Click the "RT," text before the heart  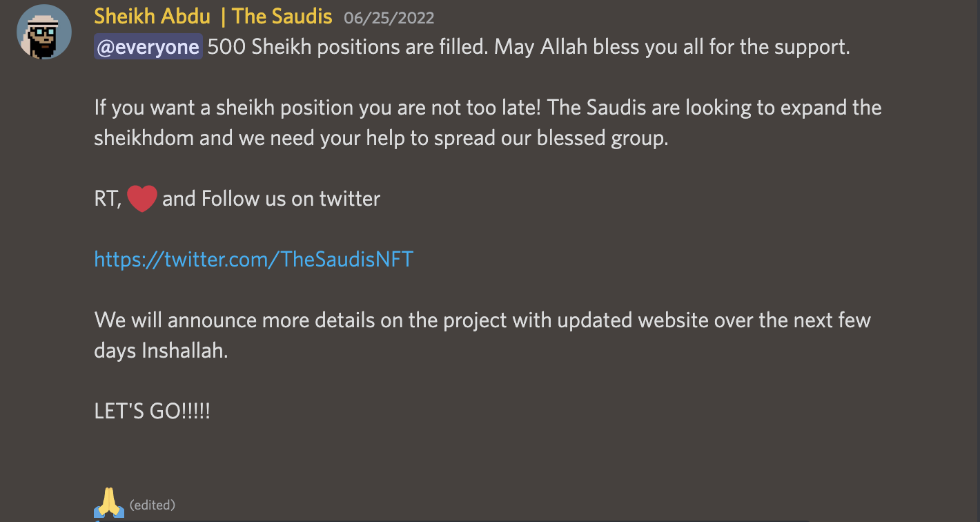pos(108,200)
